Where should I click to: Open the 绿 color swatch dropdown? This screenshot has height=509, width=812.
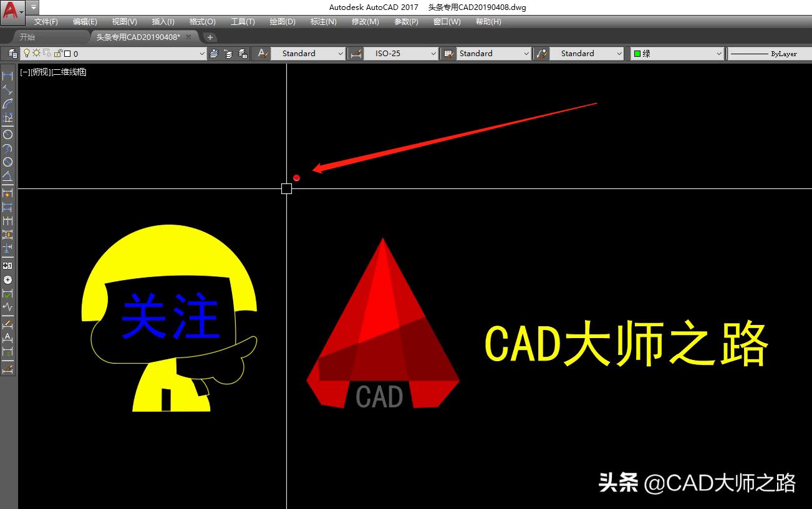point(720,53)
